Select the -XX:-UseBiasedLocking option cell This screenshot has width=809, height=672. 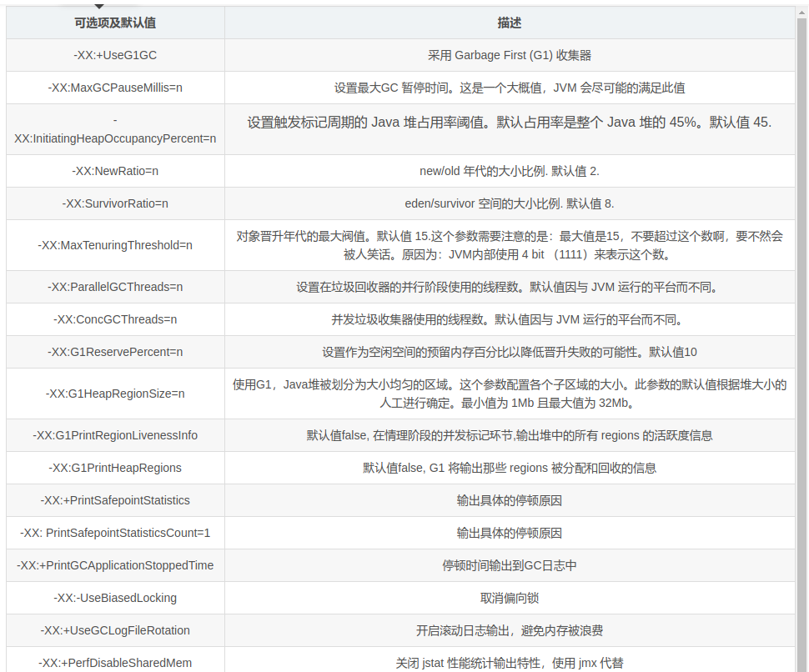click(x=115, y=598)
